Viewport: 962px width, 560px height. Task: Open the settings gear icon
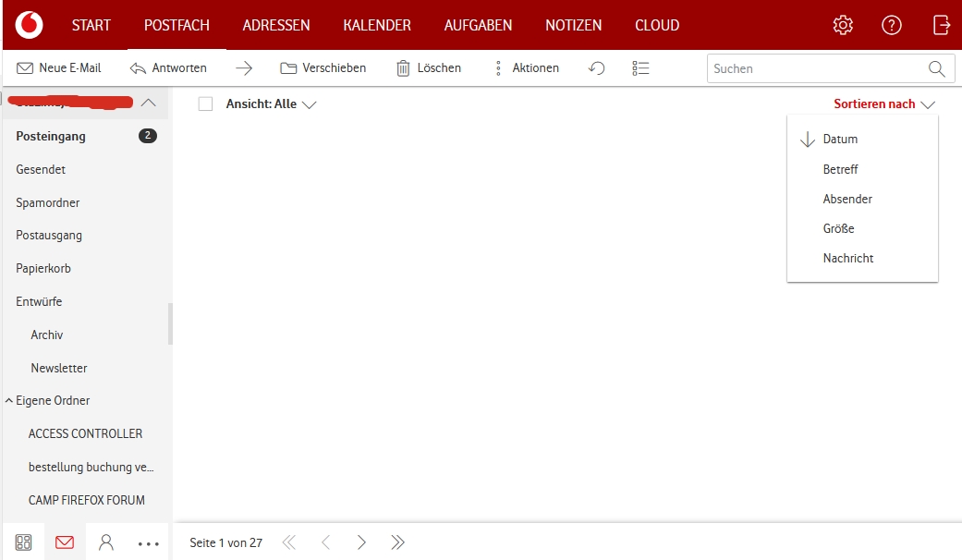843,25
